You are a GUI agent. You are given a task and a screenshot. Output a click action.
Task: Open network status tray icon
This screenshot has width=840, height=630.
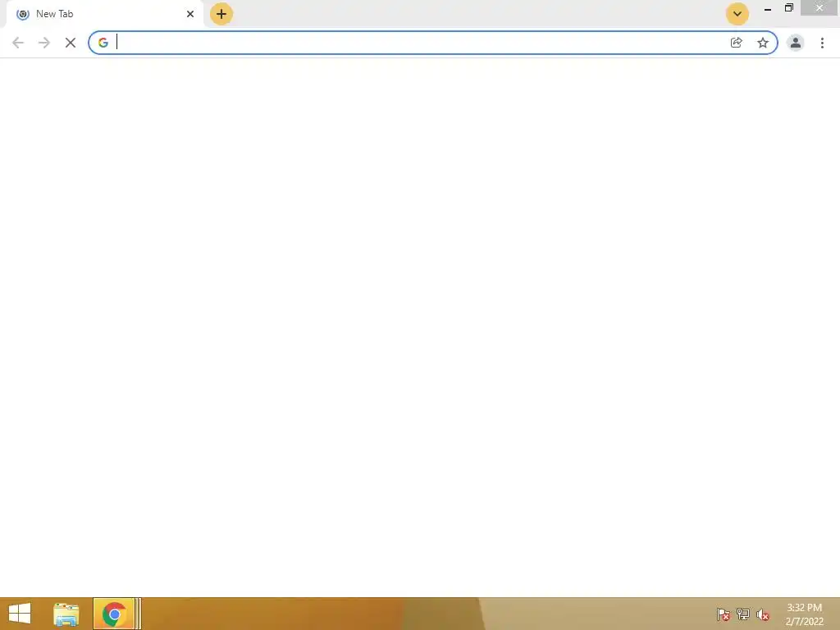tap(743, 614)
